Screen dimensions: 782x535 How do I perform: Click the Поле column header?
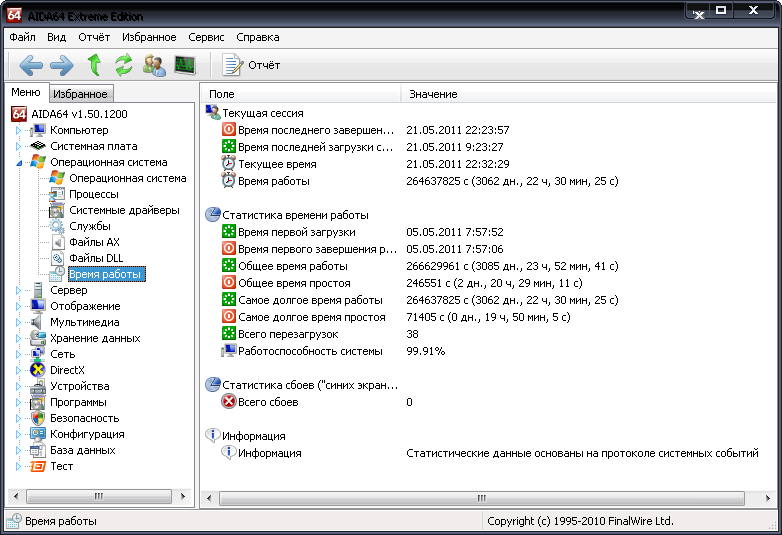pos(301,94)
